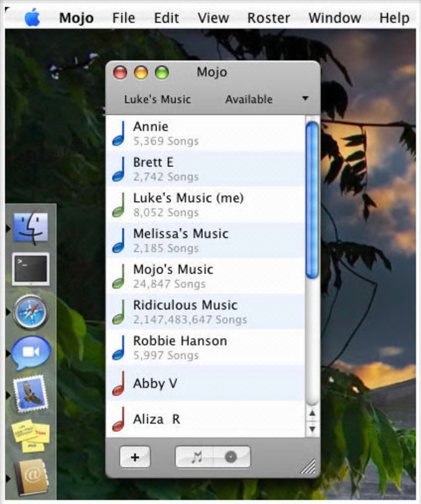The image size is (421, 504).
Task: Select Ridiculous Music in the list
Action: tap(206, 312)
